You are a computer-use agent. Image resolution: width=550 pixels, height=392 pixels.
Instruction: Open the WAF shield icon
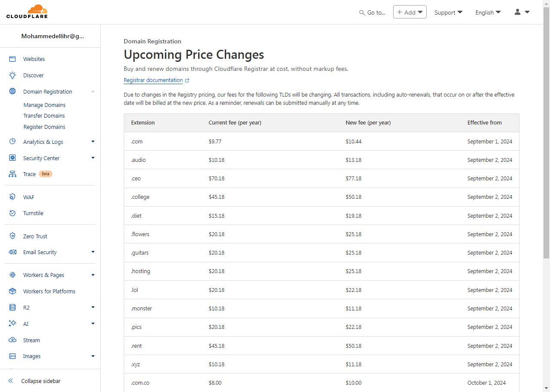[x=12, y=197]
